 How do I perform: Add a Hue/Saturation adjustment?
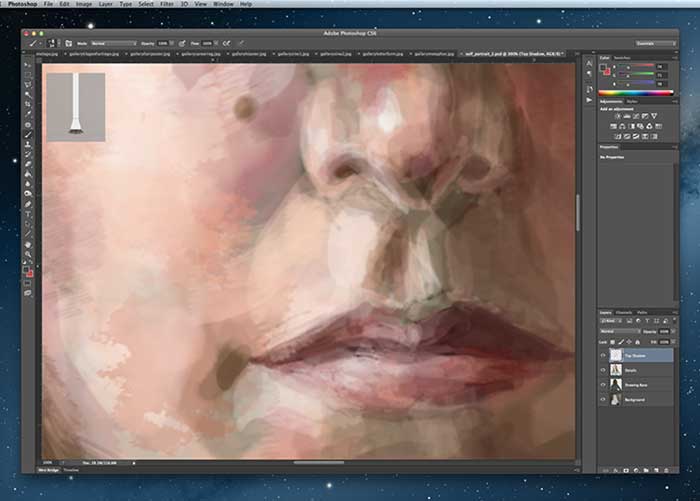click(x=613, y=126)
